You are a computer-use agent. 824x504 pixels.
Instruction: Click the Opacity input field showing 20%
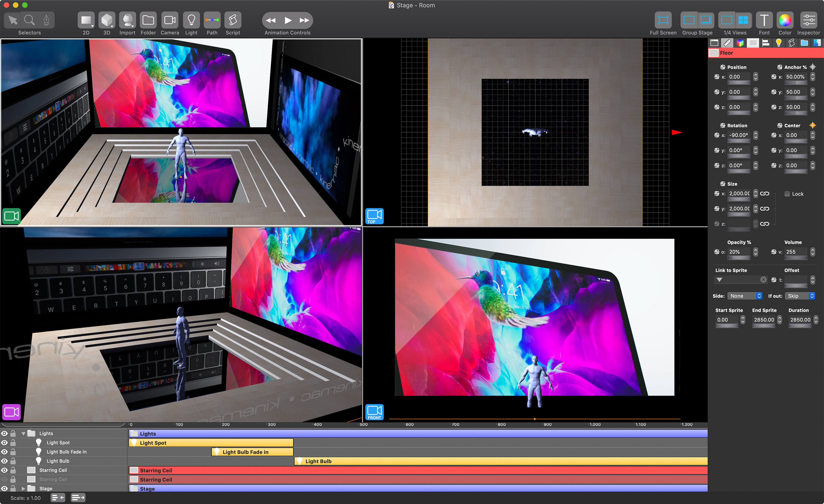739,252
